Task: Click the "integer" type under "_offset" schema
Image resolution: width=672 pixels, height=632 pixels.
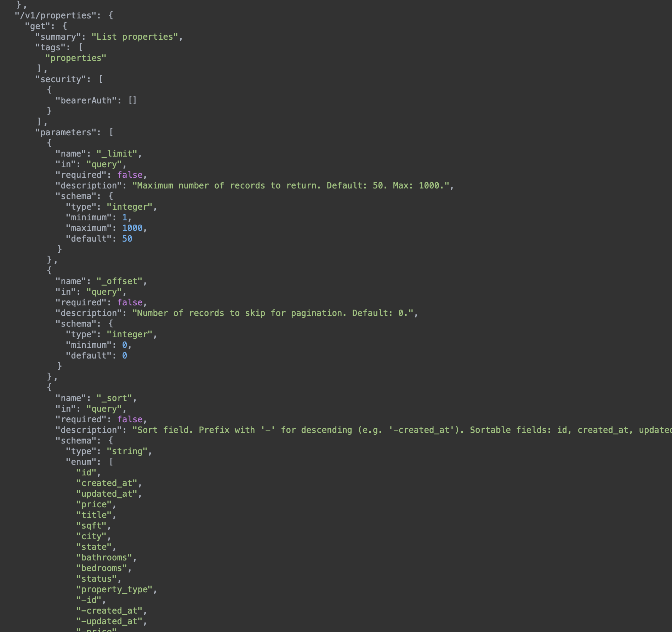Action: click(x=130, y=334)
